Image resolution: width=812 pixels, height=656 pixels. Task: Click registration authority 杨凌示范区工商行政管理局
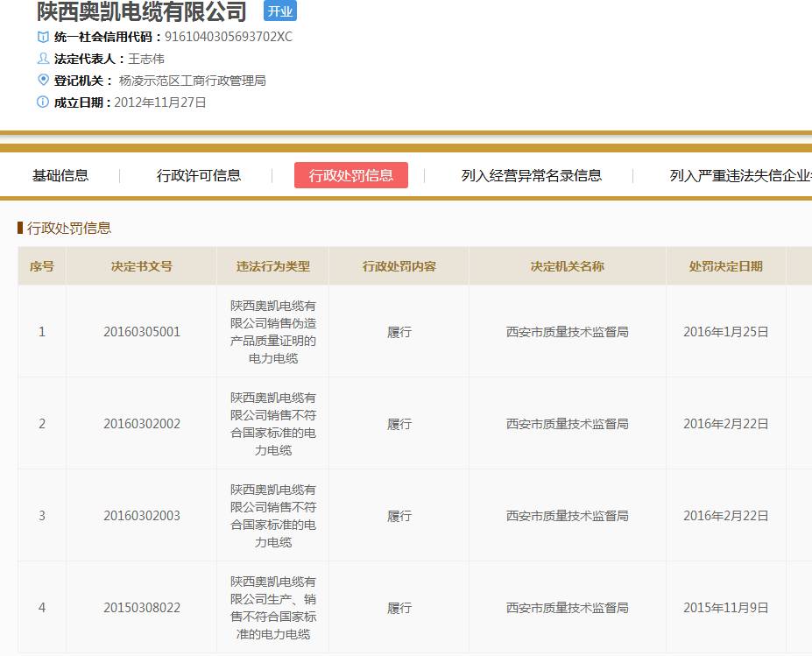[192, 81]
